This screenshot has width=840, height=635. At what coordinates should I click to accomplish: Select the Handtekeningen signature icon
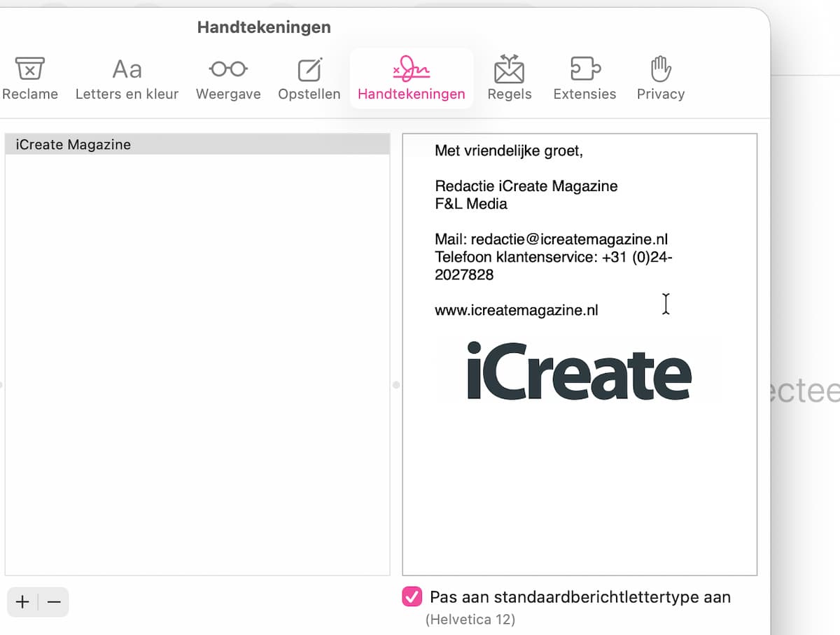[411, 69]
